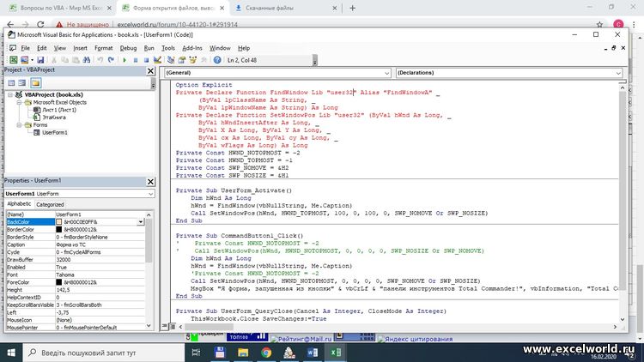The image size is (644, 362).
Task: Collapse the VBAProject (book.xls) tree node
Action: point(10,95)
